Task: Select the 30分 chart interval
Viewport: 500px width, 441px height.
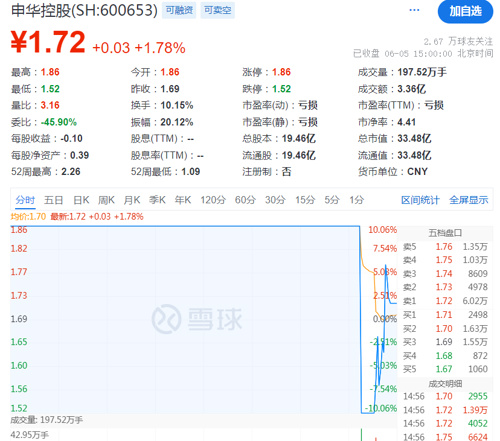Action: [275, 200]
